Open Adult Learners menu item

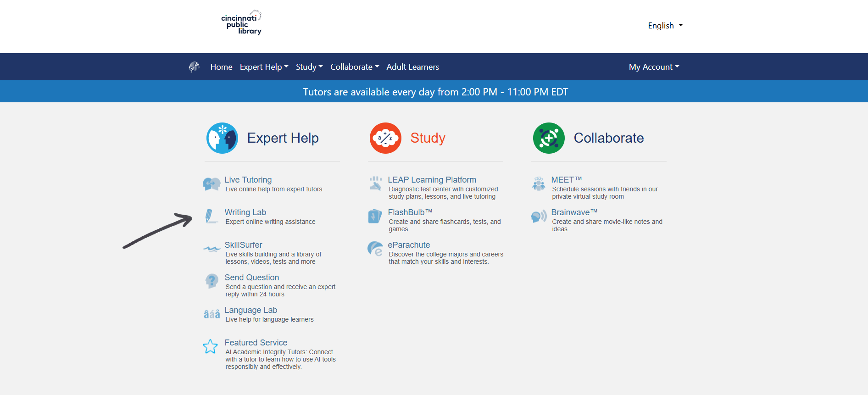pos(412,67)
